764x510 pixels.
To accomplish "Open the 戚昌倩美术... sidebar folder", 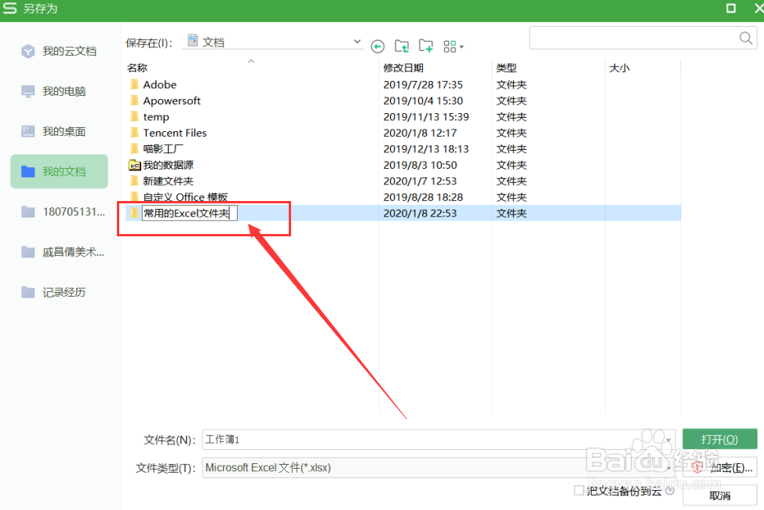I will coord(63,252).
